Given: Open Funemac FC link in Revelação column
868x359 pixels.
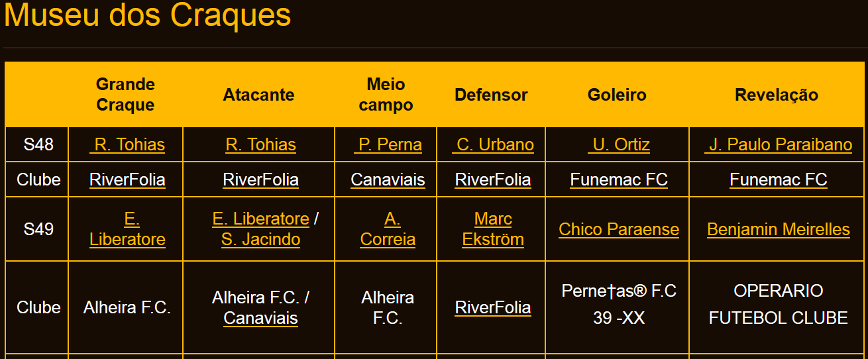Looking at the screenshot, I should pyautogui.click(x=779, y=179).
